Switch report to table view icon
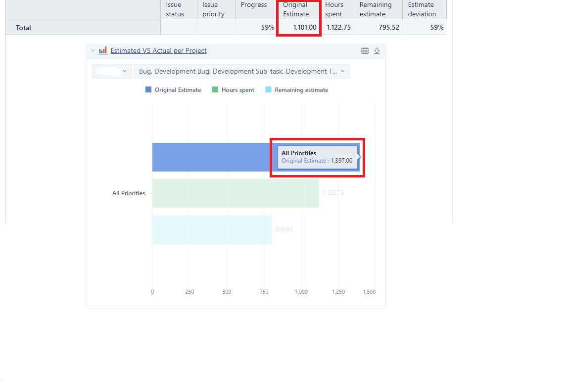The height and width of the screenshot is (392, 570). point(365,51)
